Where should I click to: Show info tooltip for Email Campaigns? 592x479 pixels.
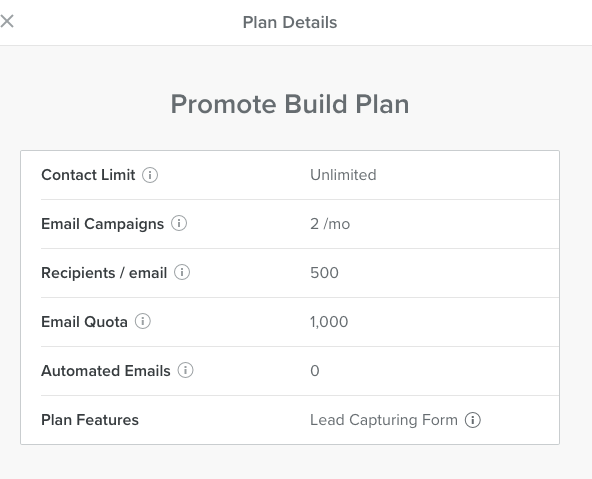[x=179, y=223]
